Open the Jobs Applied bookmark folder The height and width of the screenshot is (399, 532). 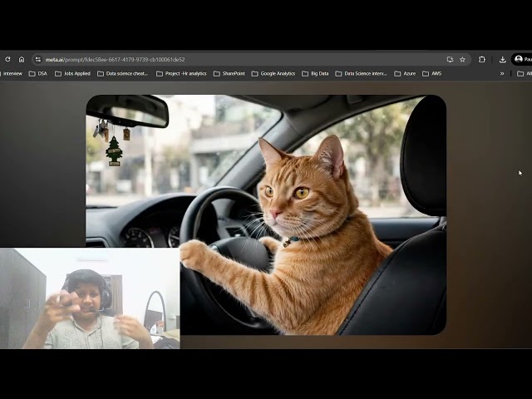tap(72, 73)
